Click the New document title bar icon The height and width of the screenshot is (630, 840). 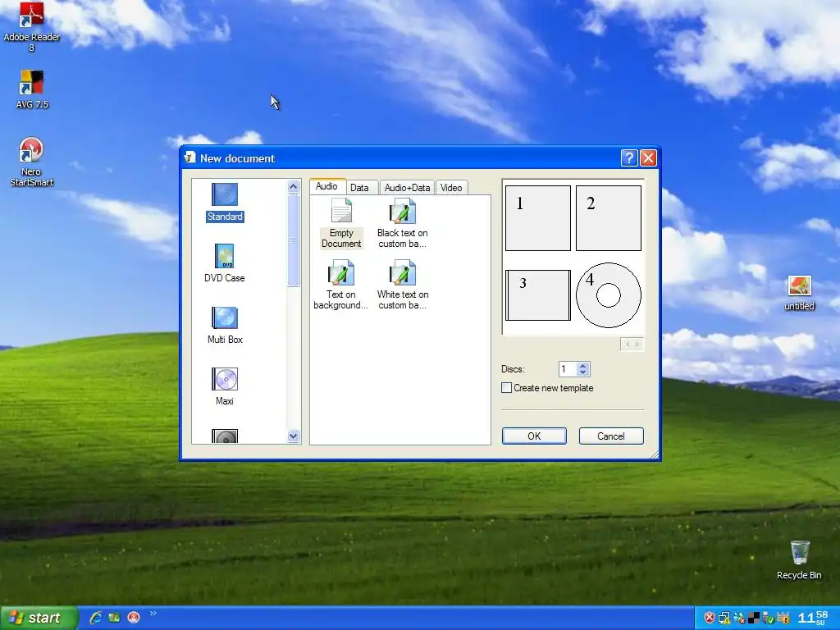(x=189, y=157)
